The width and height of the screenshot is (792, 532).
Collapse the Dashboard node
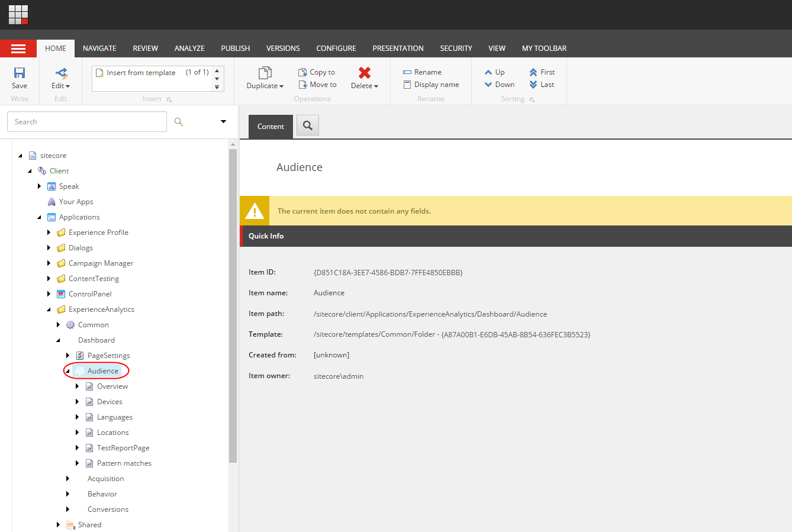click(x=58, y=340)
